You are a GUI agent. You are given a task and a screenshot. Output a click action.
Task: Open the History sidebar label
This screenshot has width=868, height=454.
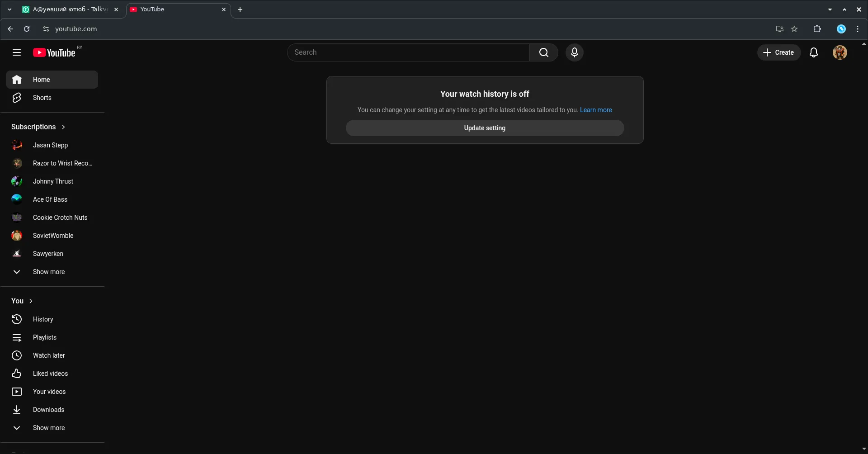43,319
